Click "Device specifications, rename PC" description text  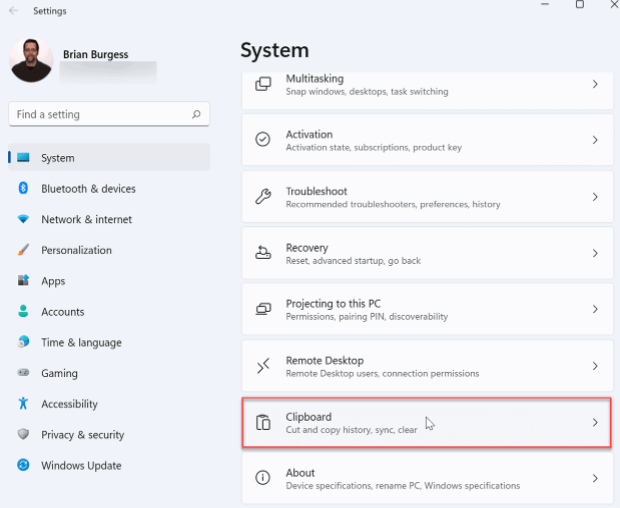click(x=403, y=485)
